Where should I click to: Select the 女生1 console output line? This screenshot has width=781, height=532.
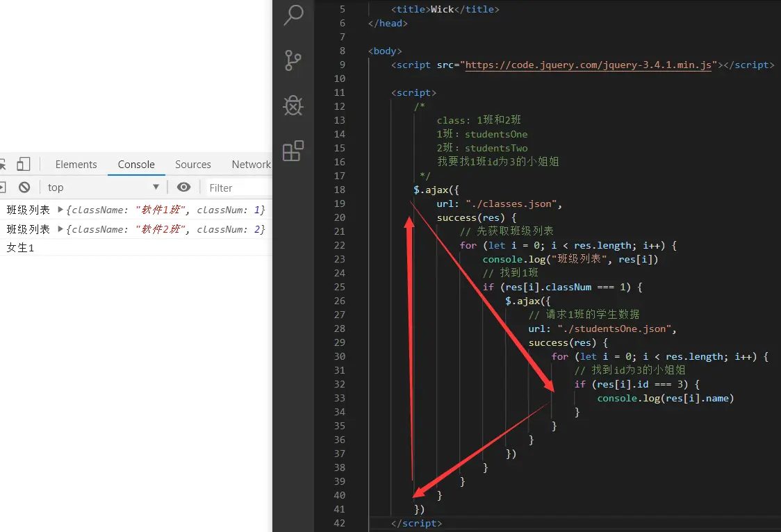20,248
